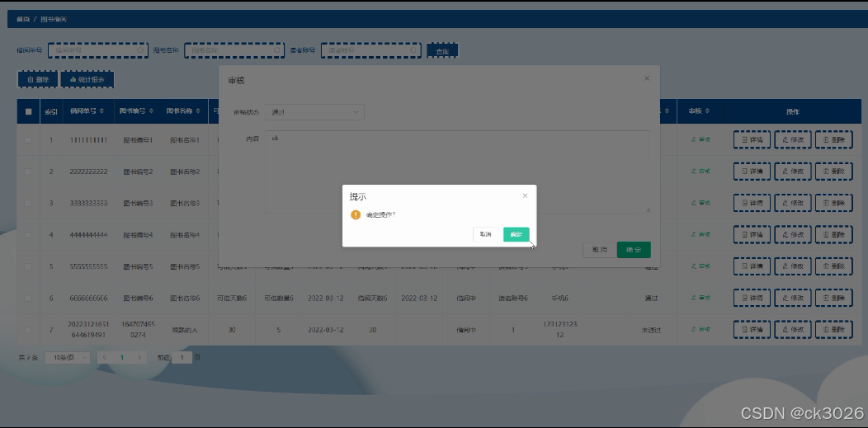Check the checkbox for row 1111111111
This screenshot has width=868, height=428.
pyautogui.click(x=28, y=140)
